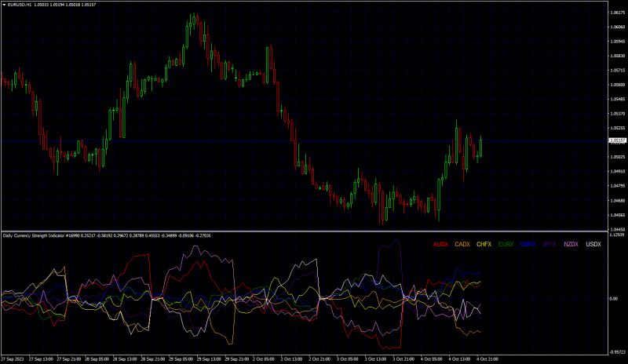Click the 4 Oct 13:00 time label
The height and width of the screenshot is (364, 628).
(x=460, y=359)
